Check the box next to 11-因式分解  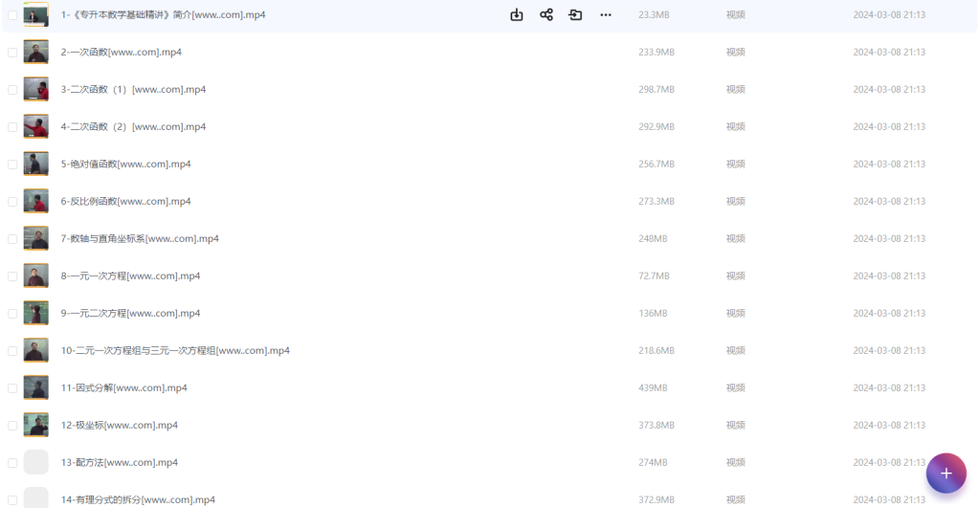[x=12, y=388]
